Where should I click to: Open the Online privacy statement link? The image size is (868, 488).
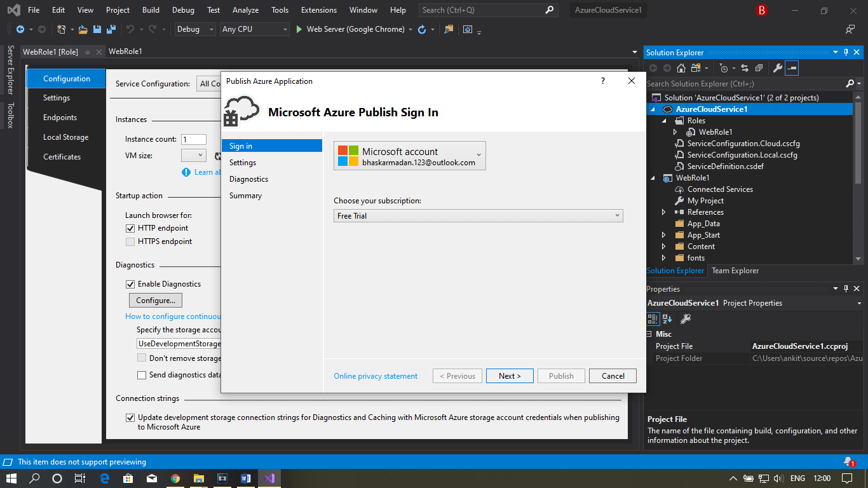pos(376,376)
